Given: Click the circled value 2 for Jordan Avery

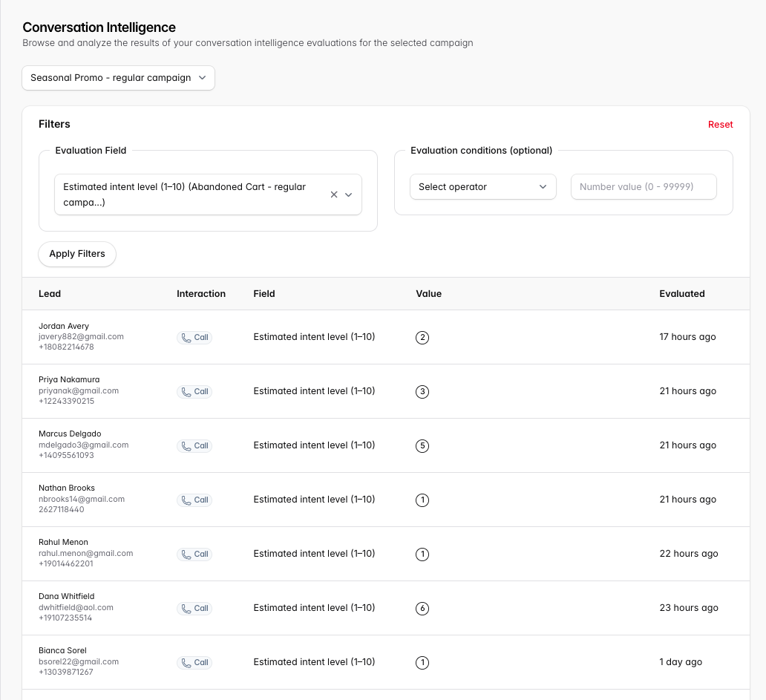Looking at the screenshot, I should 422,338.
